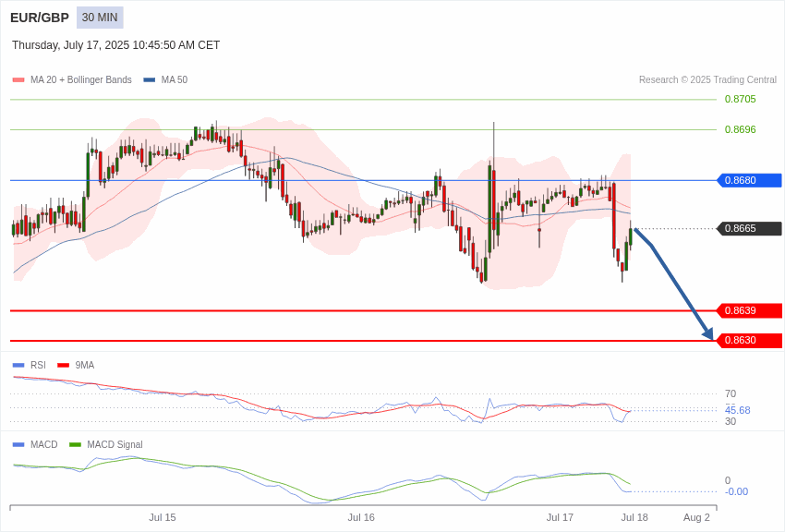Click the RSI 70 level label

(x=731, y=393)
